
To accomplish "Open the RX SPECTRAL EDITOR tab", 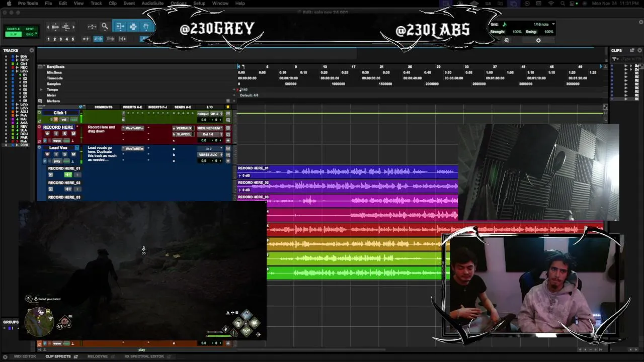I will coord(144,356).
